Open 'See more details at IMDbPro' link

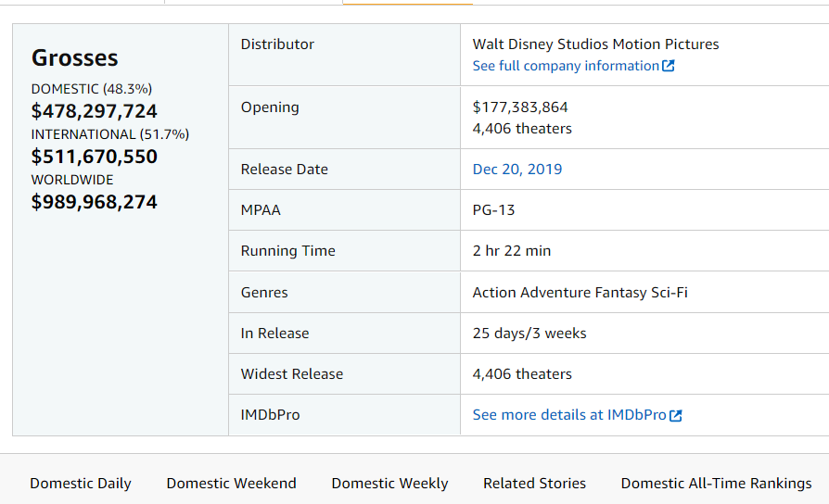569,415
